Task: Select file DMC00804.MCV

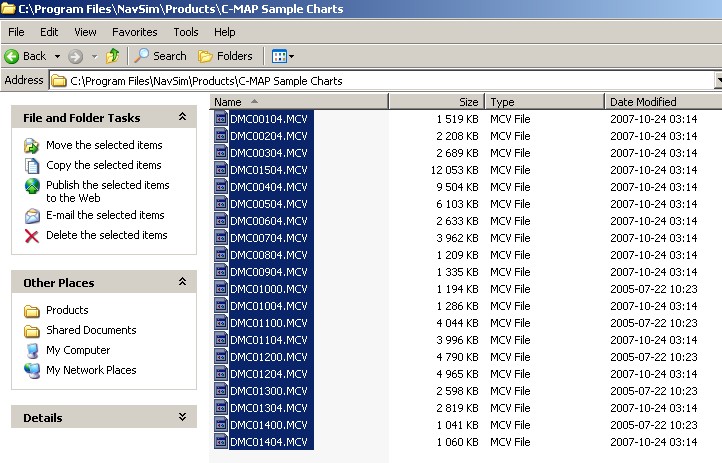Action: (x=268, y=255)
